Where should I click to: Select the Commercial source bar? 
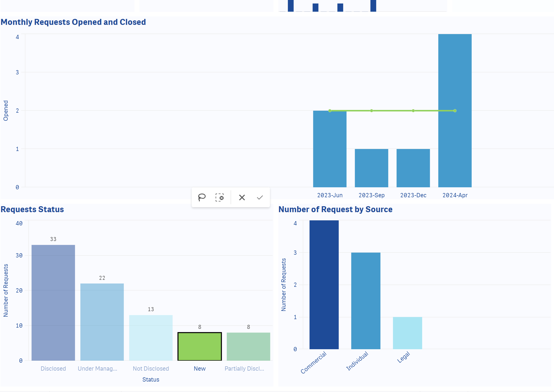[324, 285]
